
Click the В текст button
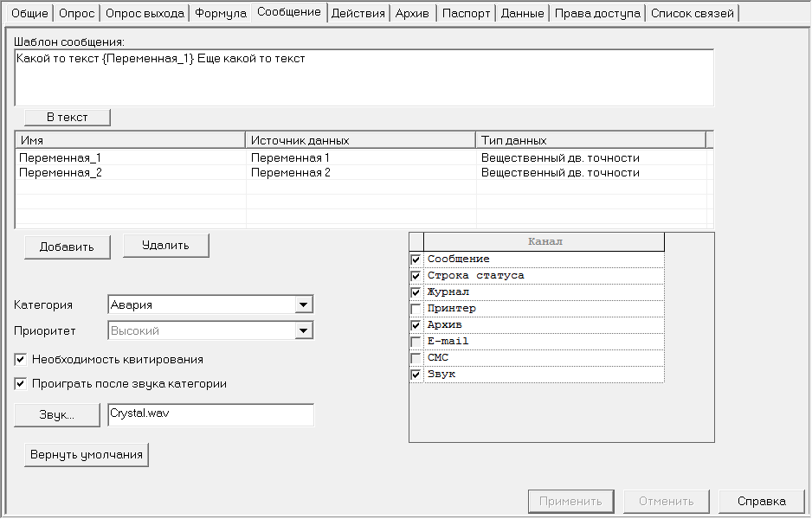click(68, 118)
